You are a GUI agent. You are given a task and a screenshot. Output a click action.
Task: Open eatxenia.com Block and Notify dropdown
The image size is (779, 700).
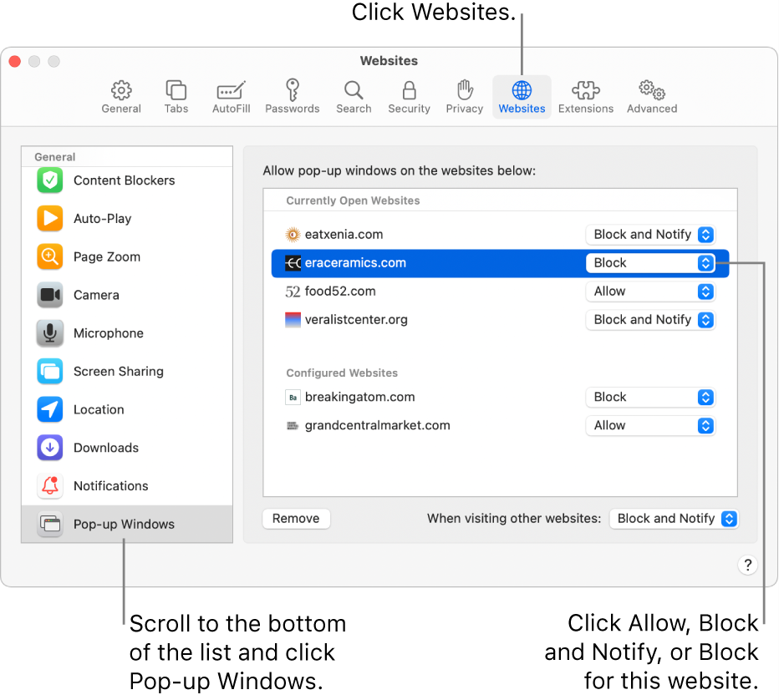click(x=650, y=235)
